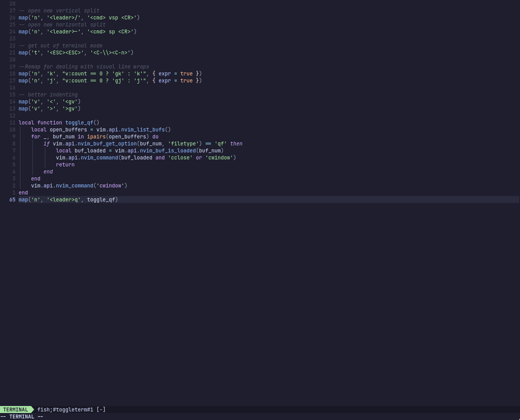Viewport: 520px width, 420px height.
Task: Click the '<ESC><ESC>' mapping on line 21
Action: [x=66, y=52]
